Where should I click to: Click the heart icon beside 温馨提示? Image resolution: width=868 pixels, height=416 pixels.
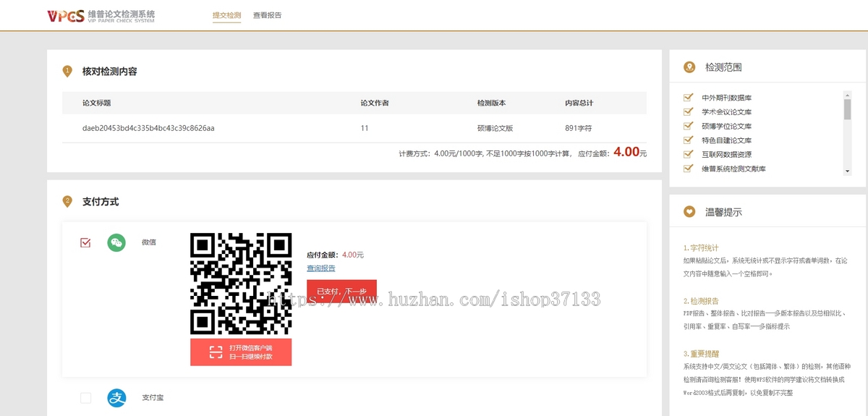pos(689,212)
